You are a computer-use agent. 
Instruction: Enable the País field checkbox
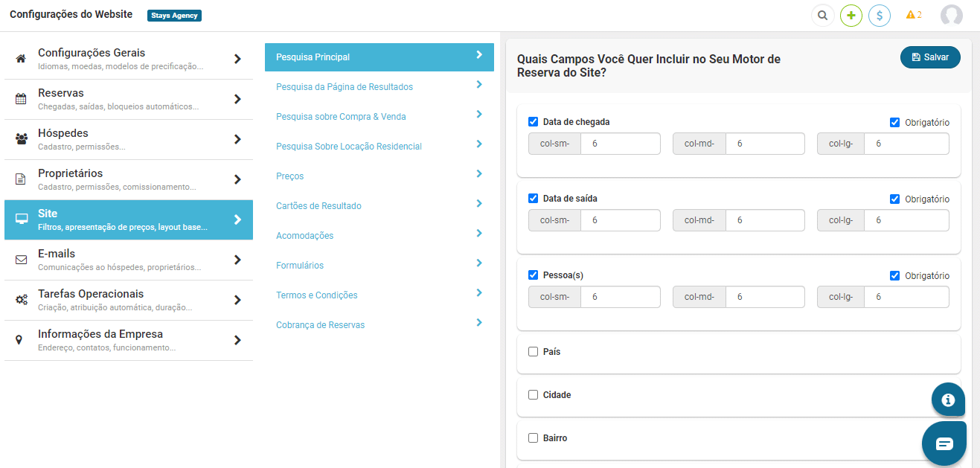[533, 352]
